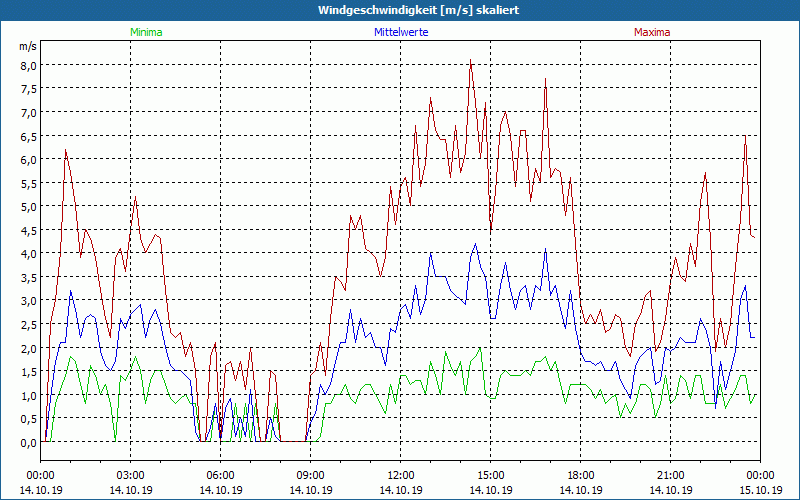The image size is (800, 500).
Task: Click the 4,0 tick label on y-axis
Action: [x=28, y=254]
